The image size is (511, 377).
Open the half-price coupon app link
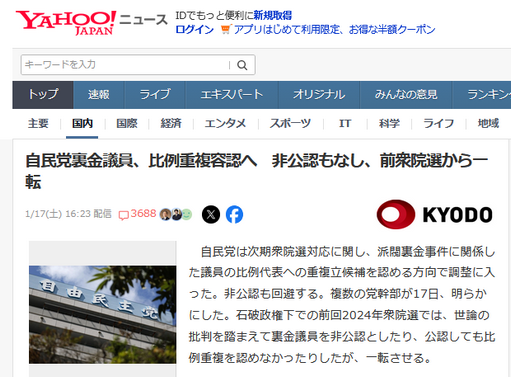[334, 30]
